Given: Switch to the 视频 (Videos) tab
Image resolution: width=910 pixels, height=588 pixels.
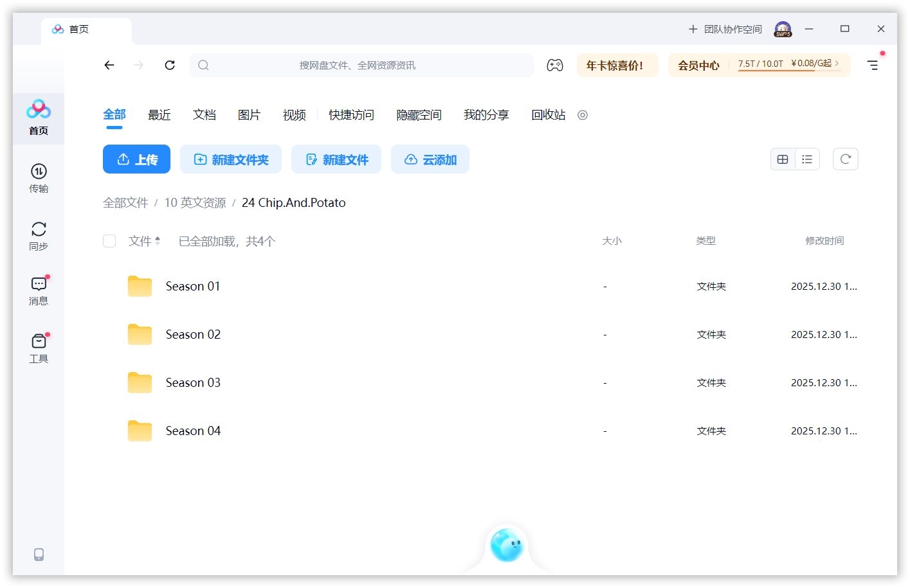Looking at the screenshot, I should click(x=293, y=115).
